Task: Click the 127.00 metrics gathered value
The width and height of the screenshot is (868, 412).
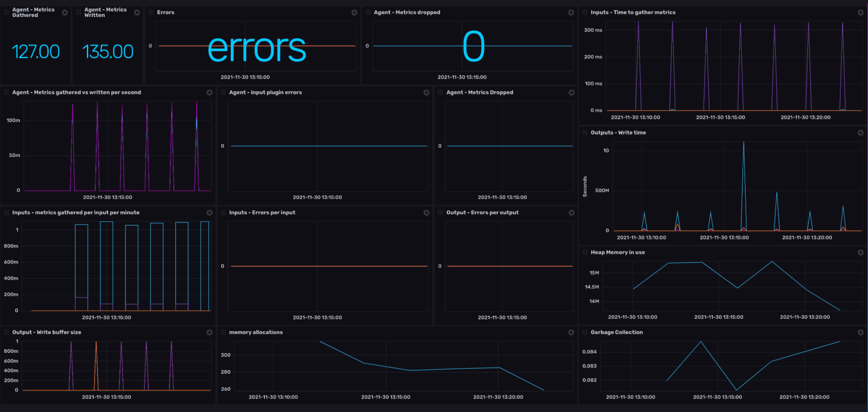Action: coord(36,51)
